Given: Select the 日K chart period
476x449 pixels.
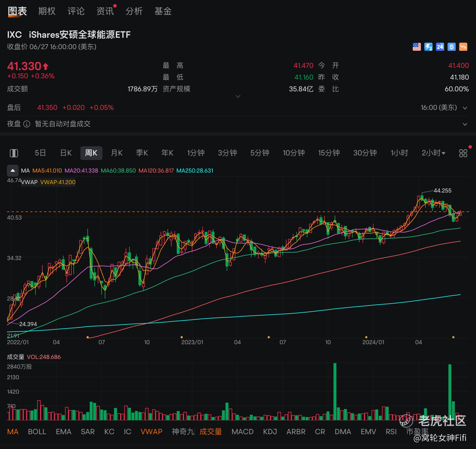Looking at the screenshot, I should (x=66, y=153).
